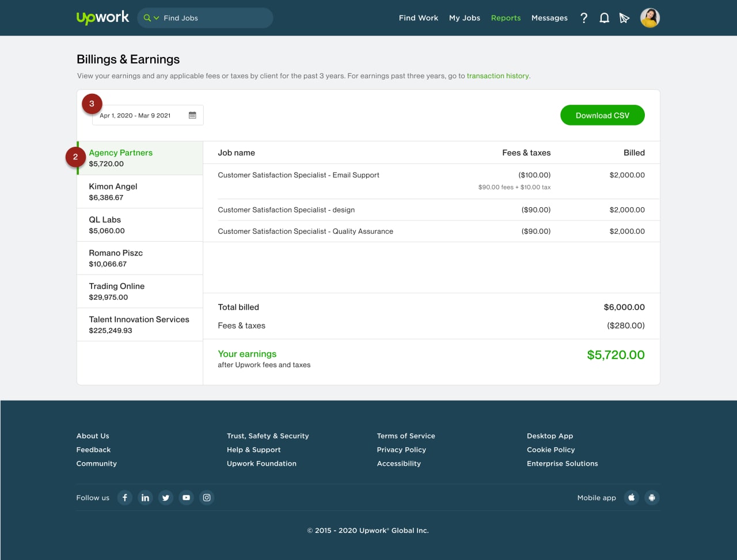The width and height of the screenshot is (737, 560).
Task: Open the Upwork Foundation link
Action: point(261,463)
